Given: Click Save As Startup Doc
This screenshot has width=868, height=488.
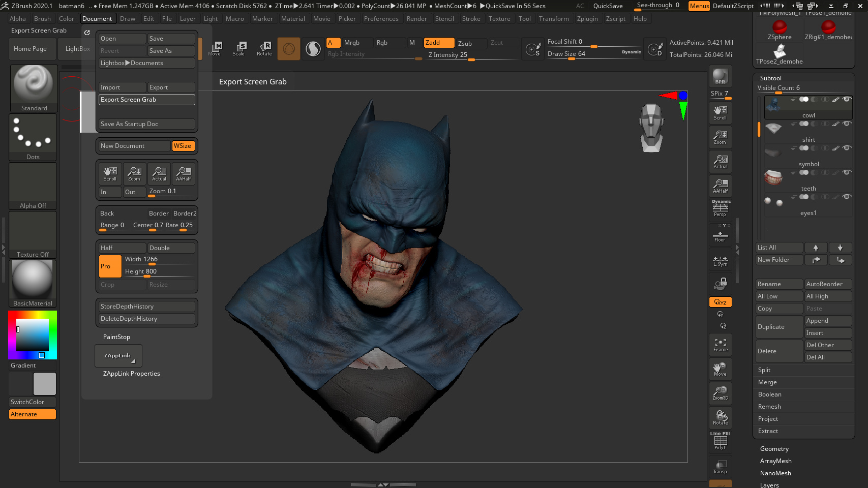Looking at the screenshot, I should click(146, 124).
